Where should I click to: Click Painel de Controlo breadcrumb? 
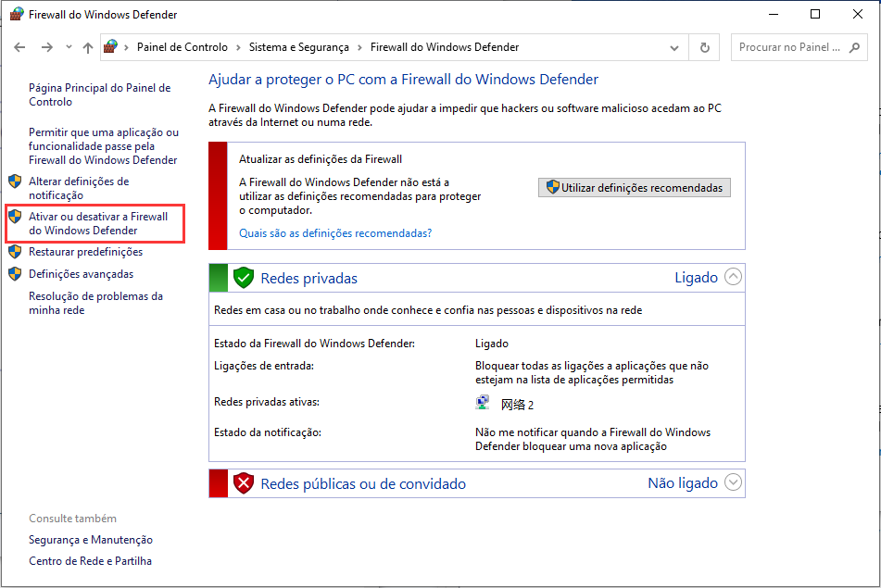point(182,47)
